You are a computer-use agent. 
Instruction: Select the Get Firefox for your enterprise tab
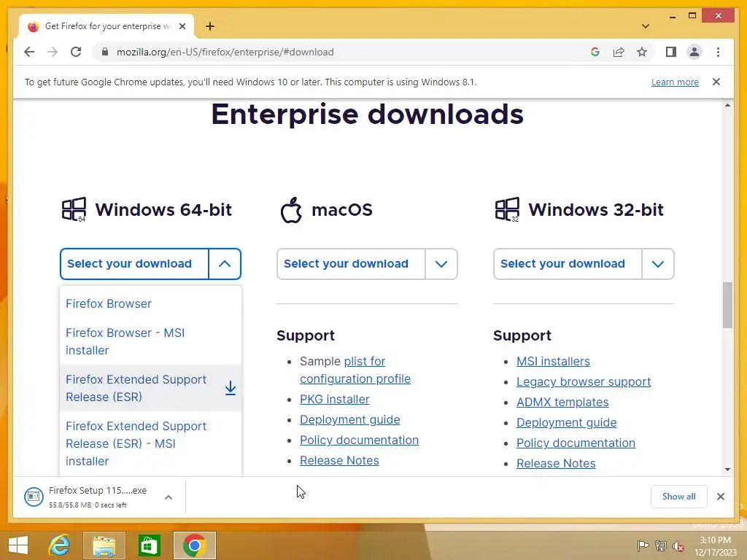pyautogui.click(x=107, y=26)
